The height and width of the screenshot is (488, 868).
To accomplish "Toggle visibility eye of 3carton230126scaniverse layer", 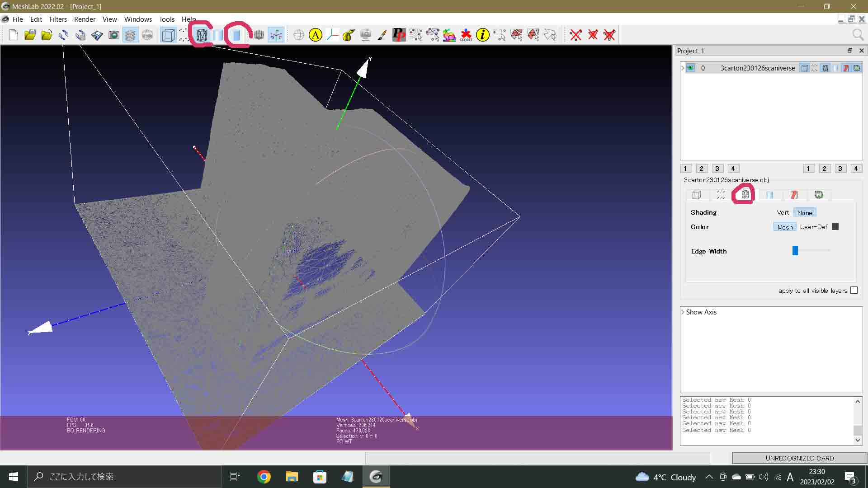I will [691, 68].
